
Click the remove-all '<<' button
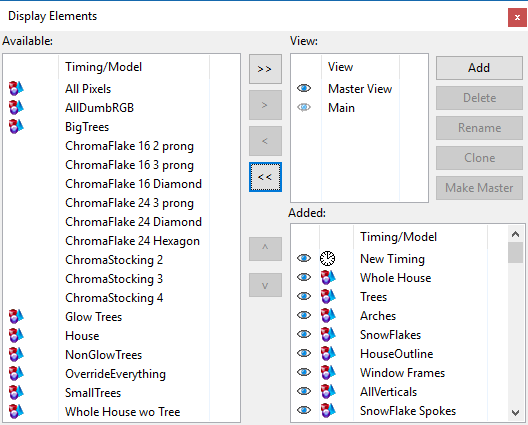265,177
